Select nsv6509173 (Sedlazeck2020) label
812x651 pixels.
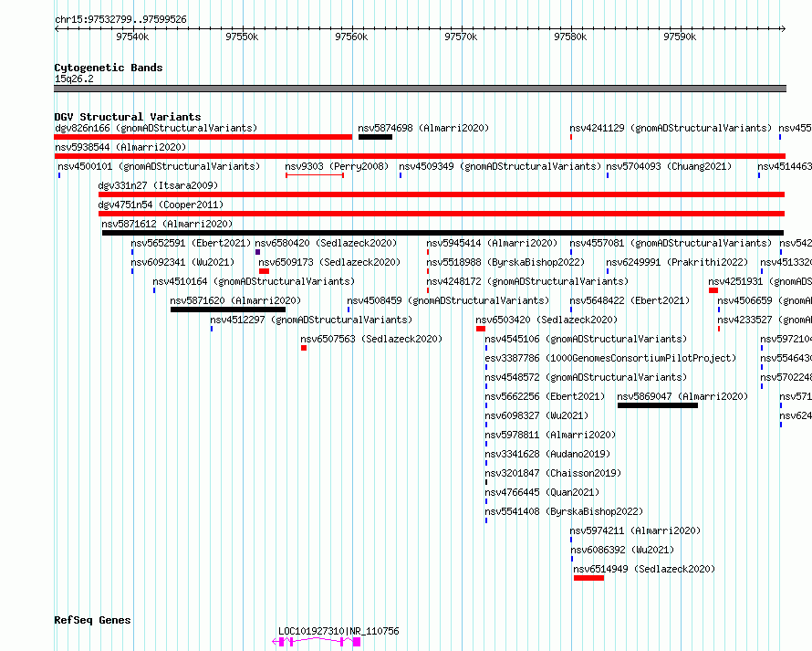[x=329, y=262]
